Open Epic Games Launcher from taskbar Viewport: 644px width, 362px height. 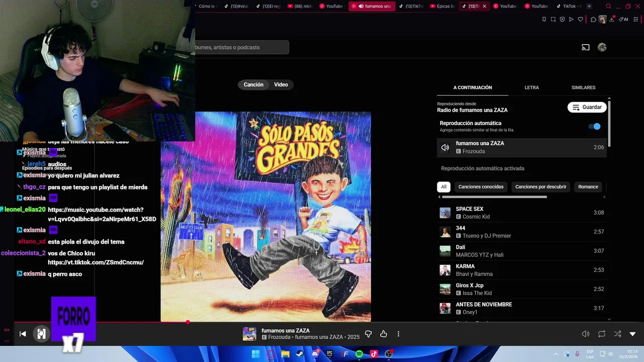(x=330, y=354)
